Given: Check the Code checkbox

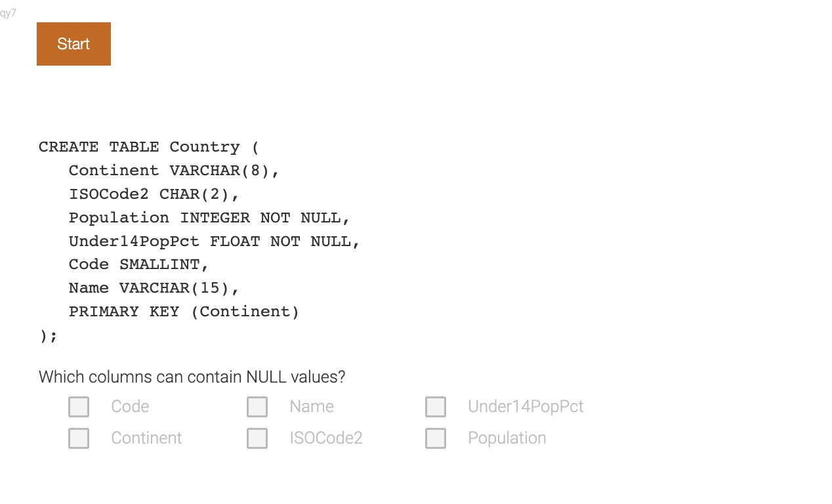Looking at the screenshot, I should click(79, 406).
